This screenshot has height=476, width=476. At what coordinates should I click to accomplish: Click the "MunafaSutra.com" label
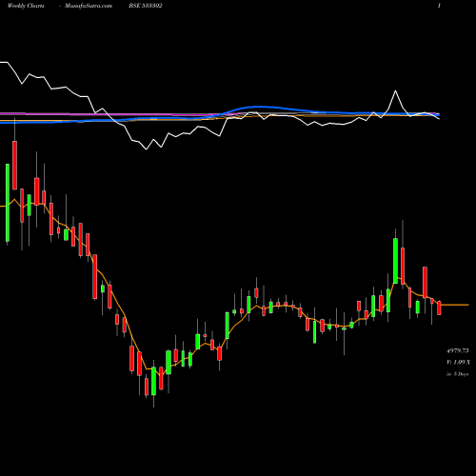[x=89, y=6]
